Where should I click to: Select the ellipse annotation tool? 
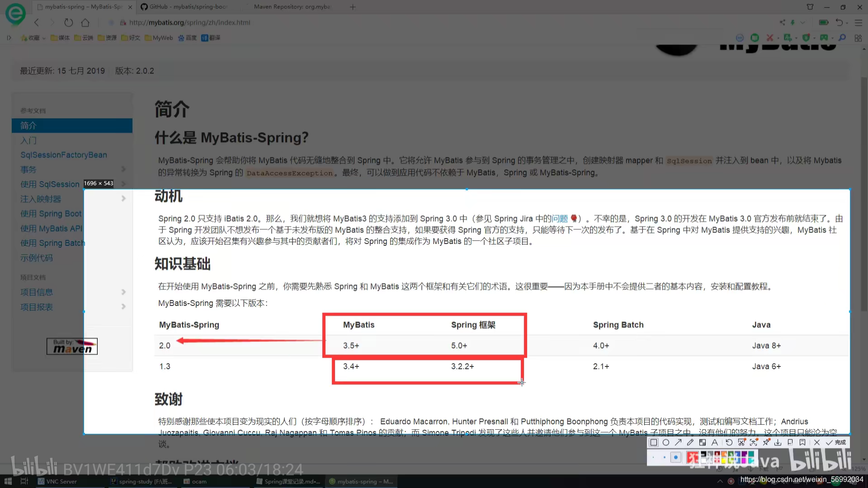666,442
